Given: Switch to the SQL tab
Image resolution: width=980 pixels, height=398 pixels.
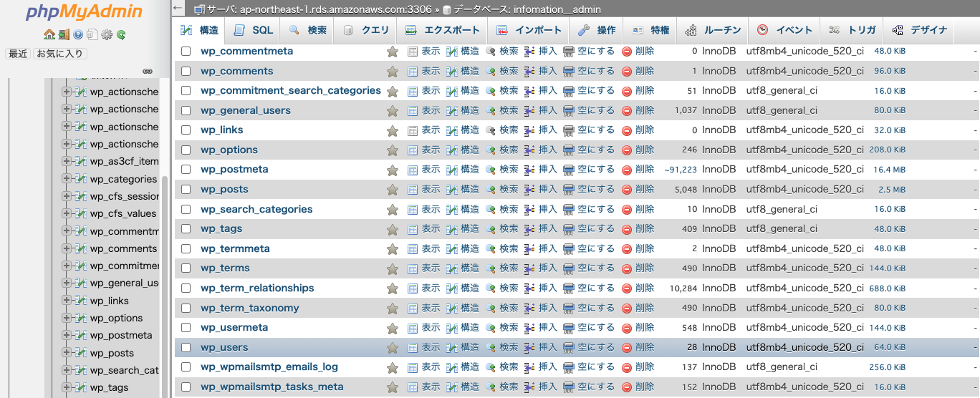Looking at the screenshot, I should tap(254, 30).
